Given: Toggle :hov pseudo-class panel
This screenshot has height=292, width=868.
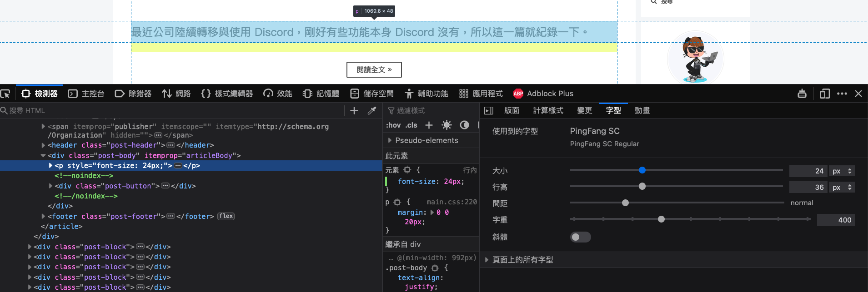Looking at the screenshot, I should tap(393, 125).
